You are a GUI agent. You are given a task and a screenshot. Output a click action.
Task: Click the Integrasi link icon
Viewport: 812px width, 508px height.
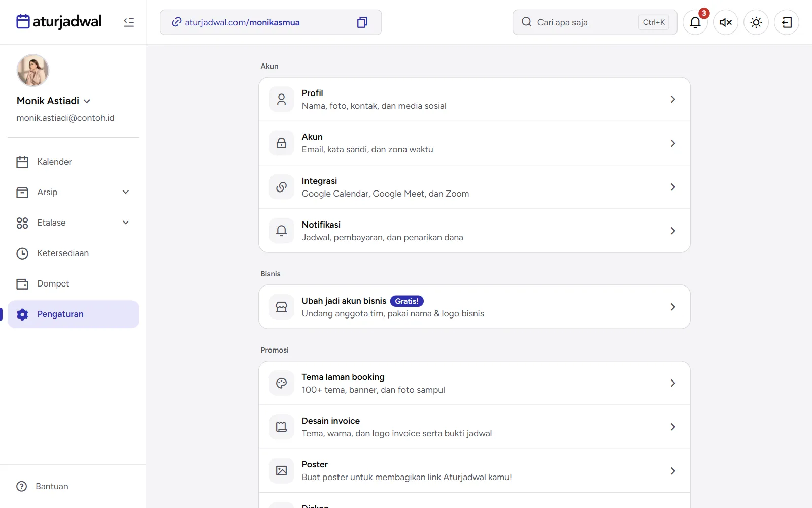point(282,187)
